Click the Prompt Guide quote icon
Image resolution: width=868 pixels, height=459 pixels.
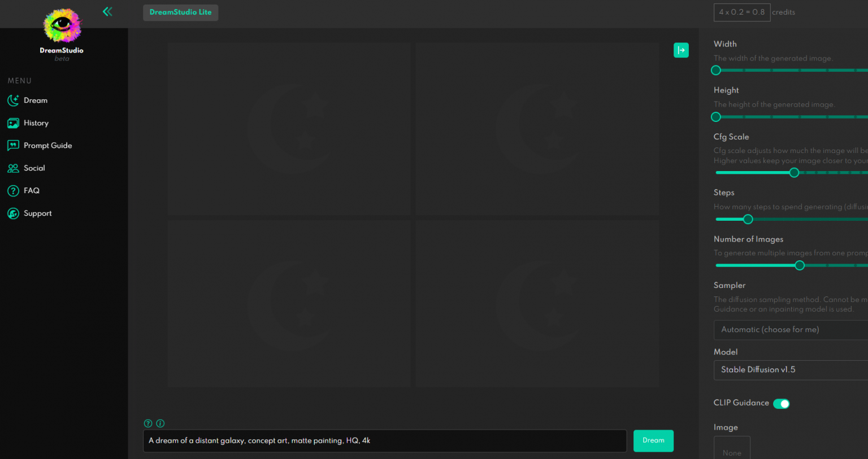[13, 146]
